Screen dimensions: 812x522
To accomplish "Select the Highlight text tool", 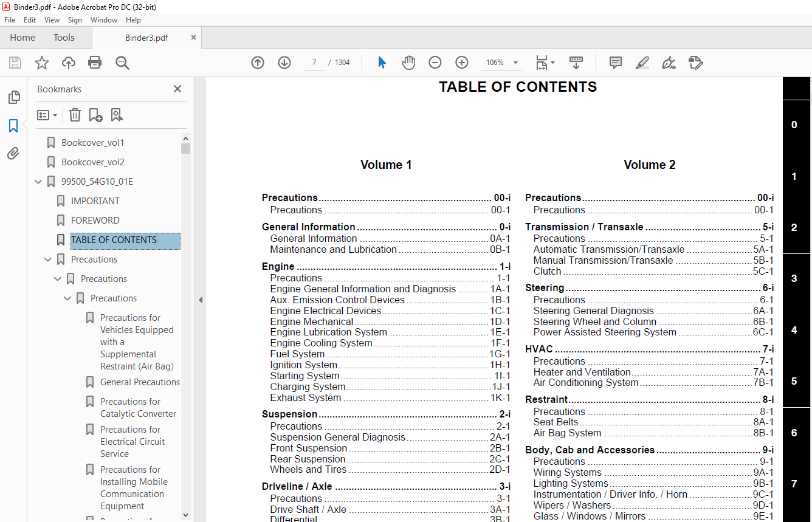I will pyautogui.click(x=642, y=63).
